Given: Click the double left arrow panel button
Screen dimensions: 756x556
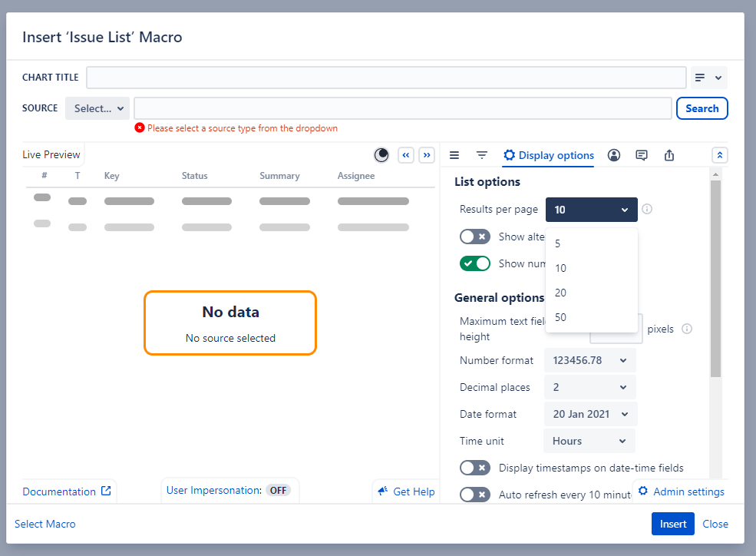Looking at the screenshot, I should coord(406,155).
